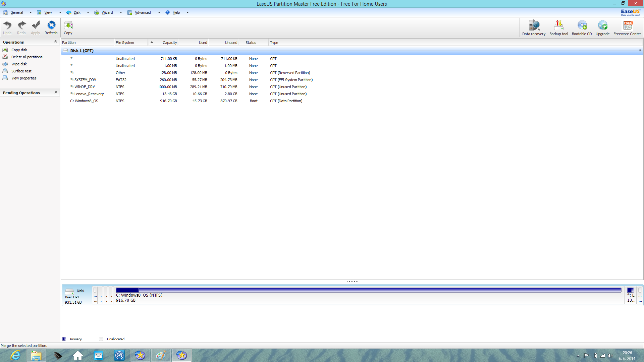Viewport: 644px width, 362px height.
Task: Open Internet Explorer from the taskbar
Action: [15, 355]
